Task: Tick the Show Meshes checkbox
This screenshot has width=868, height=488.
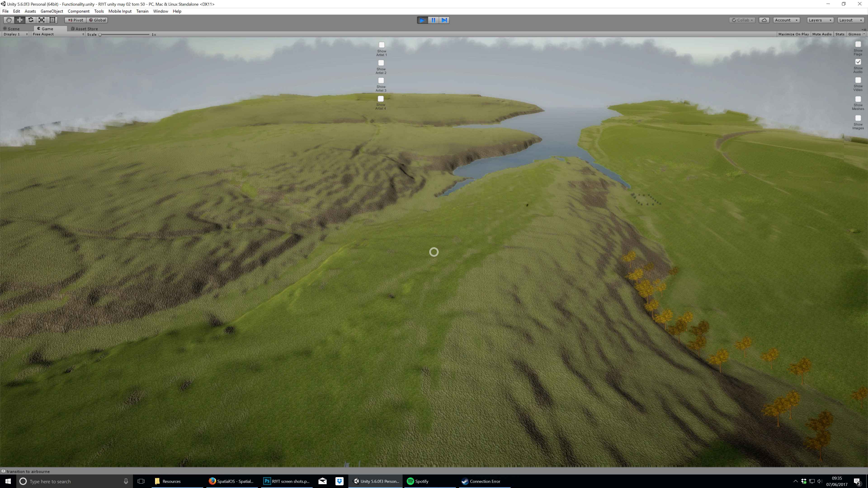Action: pyautogui.click(x=858, y=99)
